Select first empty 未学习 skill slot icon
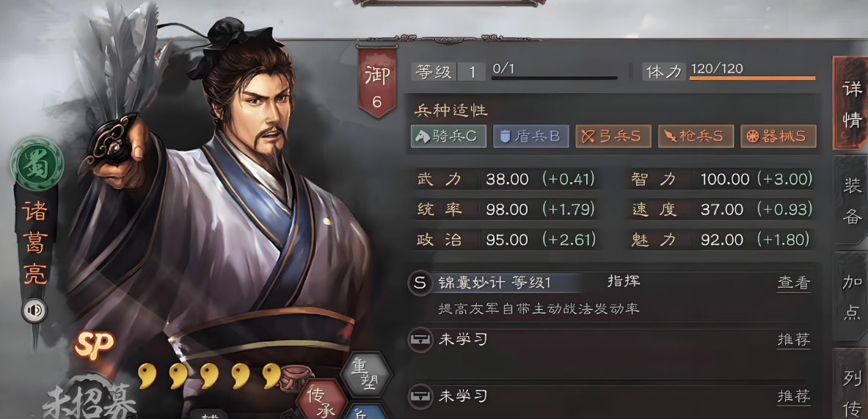 click(x=420, y=340)
